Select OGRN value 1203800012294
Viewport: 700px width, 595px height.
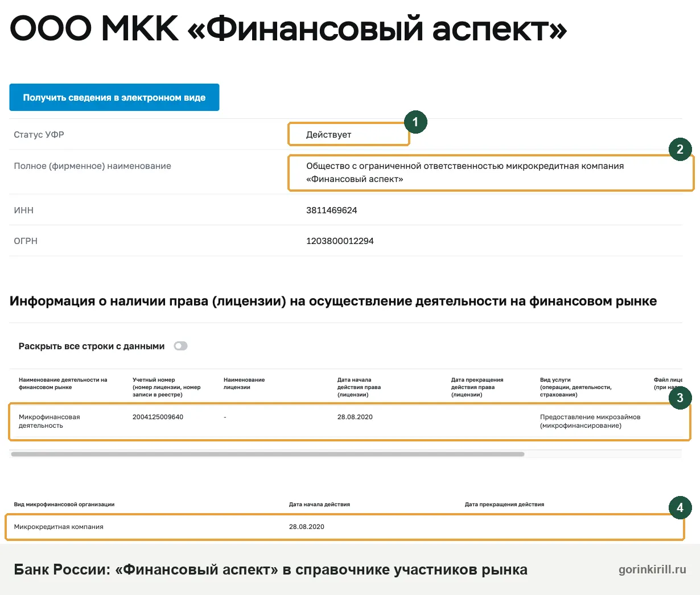tap(340, 241)
